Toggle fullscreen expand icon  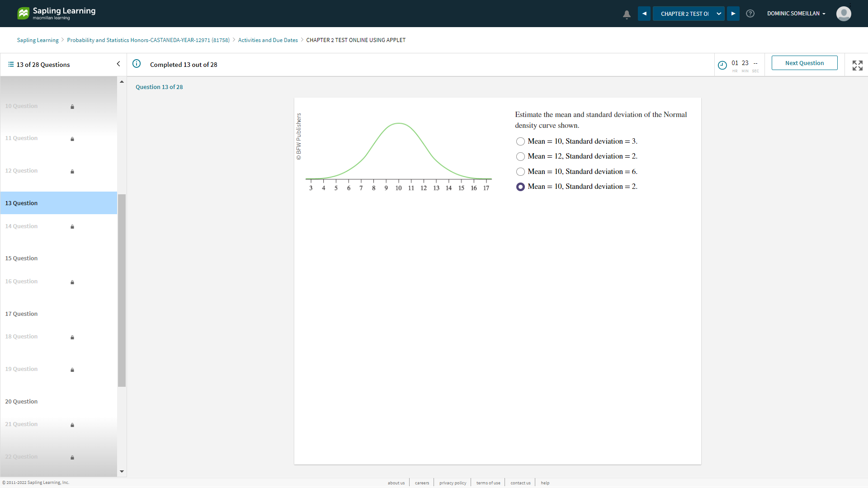pyautogui.click(x=857, y=65)
